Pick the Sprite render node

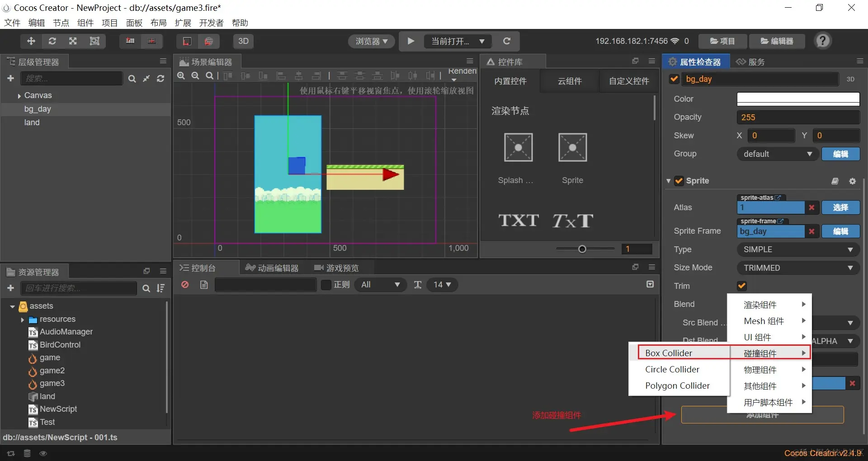573,147
